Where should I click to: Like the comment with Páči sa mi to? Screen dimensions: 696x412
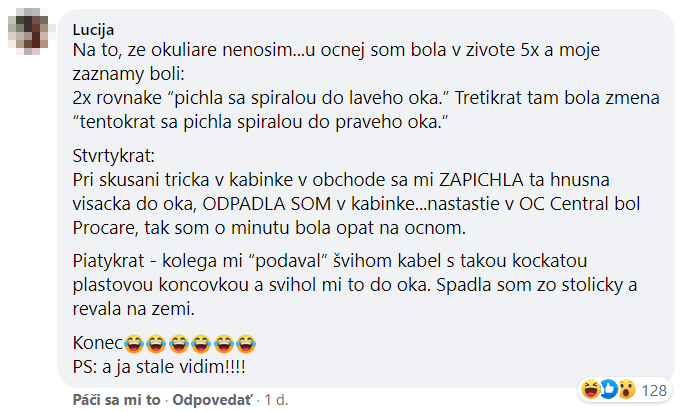(x=116, y=400)
